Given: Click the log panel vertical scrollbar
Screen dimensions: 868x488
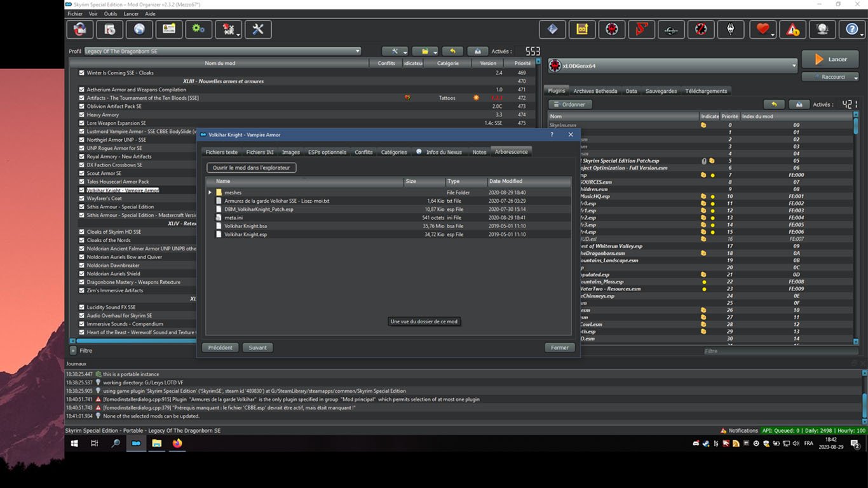Looking at the screenshot, I should tap(864, 396).
